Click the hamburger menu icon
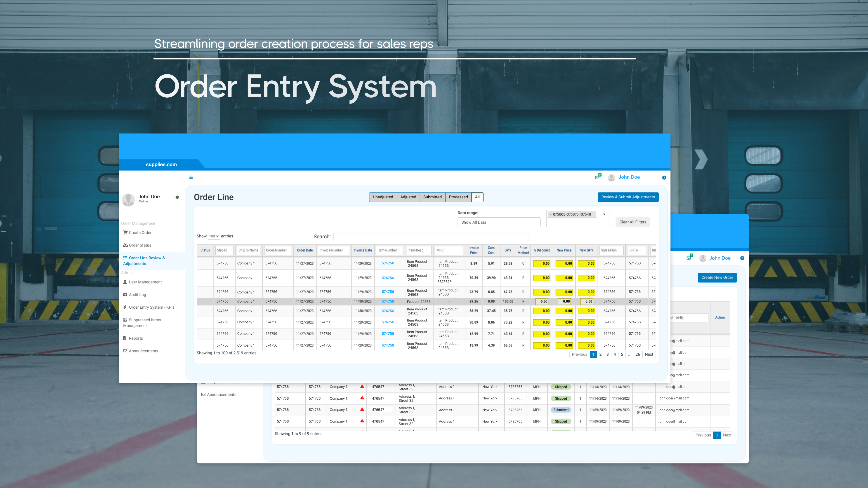868x488 pixels. tap(191, 178)
